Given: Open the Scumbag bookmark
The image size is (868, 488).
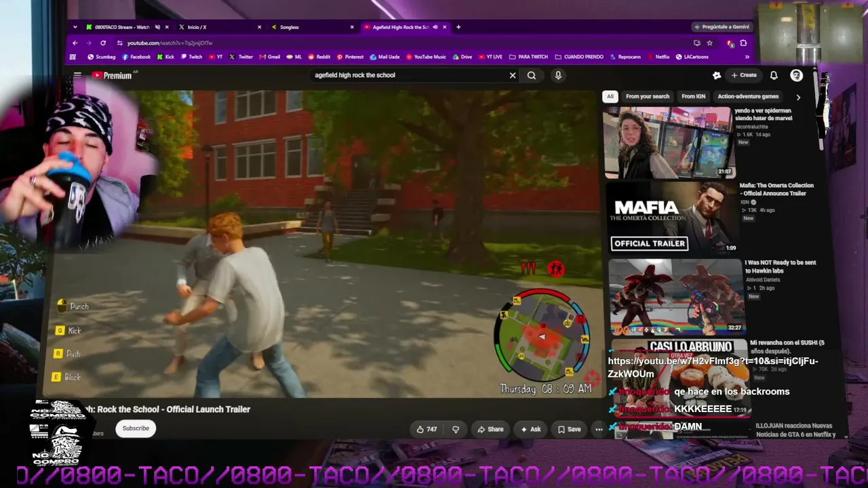Looking at the screenshot, I should [102, 57].
